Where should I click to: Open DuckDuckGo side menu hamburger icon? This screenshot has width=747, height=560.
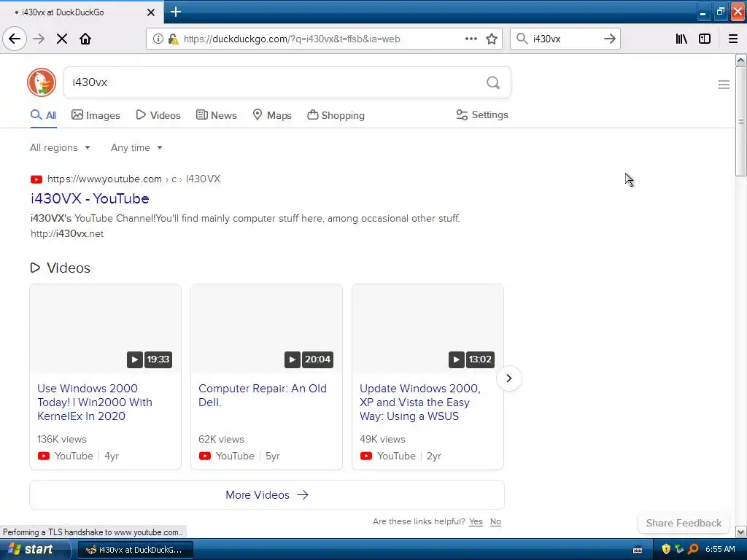click(x=724, y=85)
